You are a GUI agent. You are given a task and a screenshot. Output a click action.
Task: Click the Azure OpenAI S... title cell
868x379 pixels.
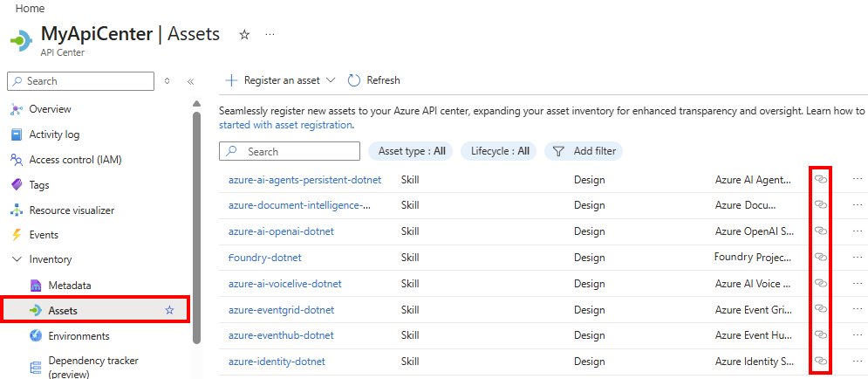pyautogui.click(x=755, y=231)
